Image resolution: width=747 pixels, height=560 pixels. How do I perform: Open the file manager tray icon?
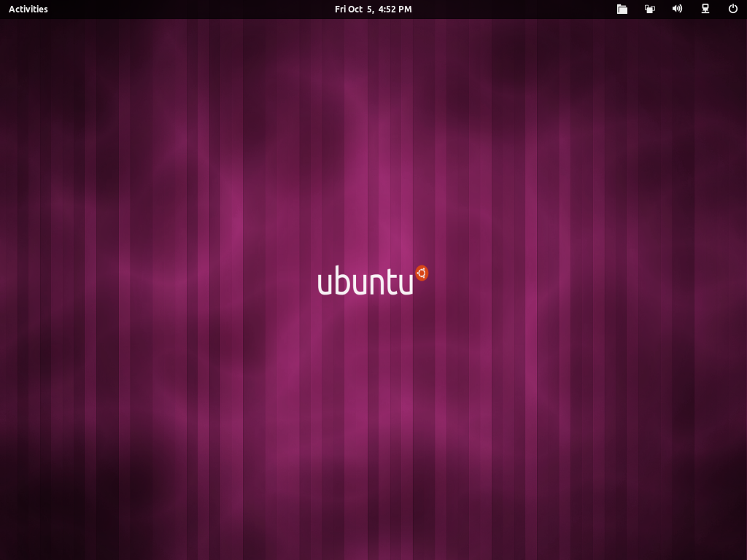point(622,9)
